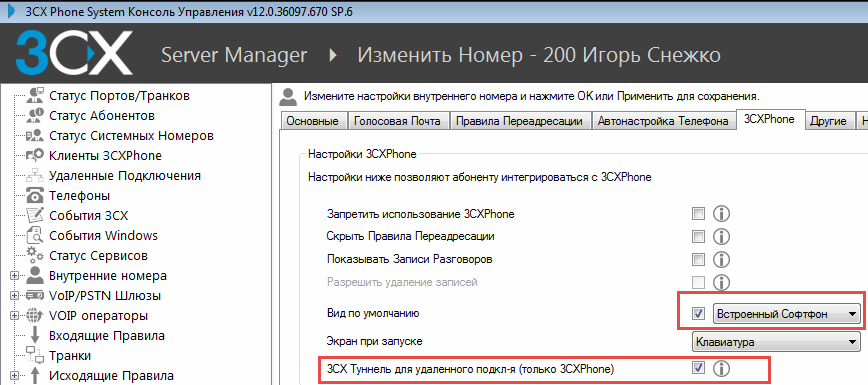
Task: Expand Внутренние номера tree node
Action: point(15,276)
